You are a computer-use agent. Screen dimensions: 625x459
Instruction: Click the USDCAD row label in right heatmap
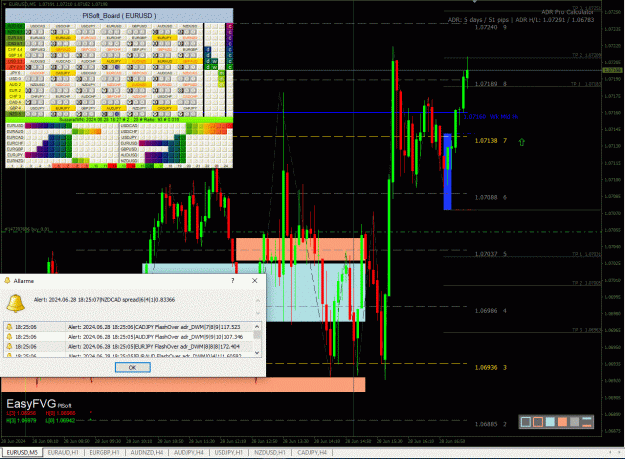click(129, 126)
